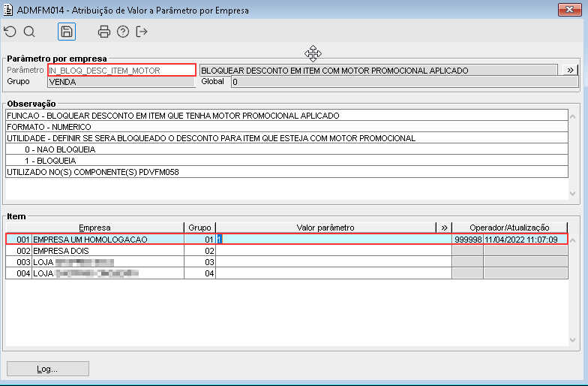Click operator code 999998
Screen dimensions: 588x386
pos(468,239)
